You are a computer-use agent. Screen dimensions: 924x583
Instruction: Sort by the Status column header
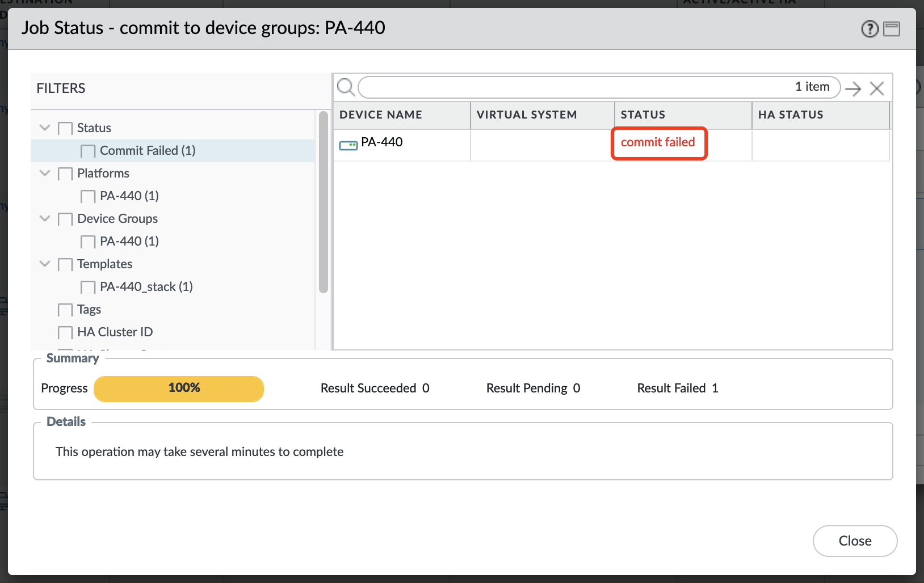tap(683, 115)
